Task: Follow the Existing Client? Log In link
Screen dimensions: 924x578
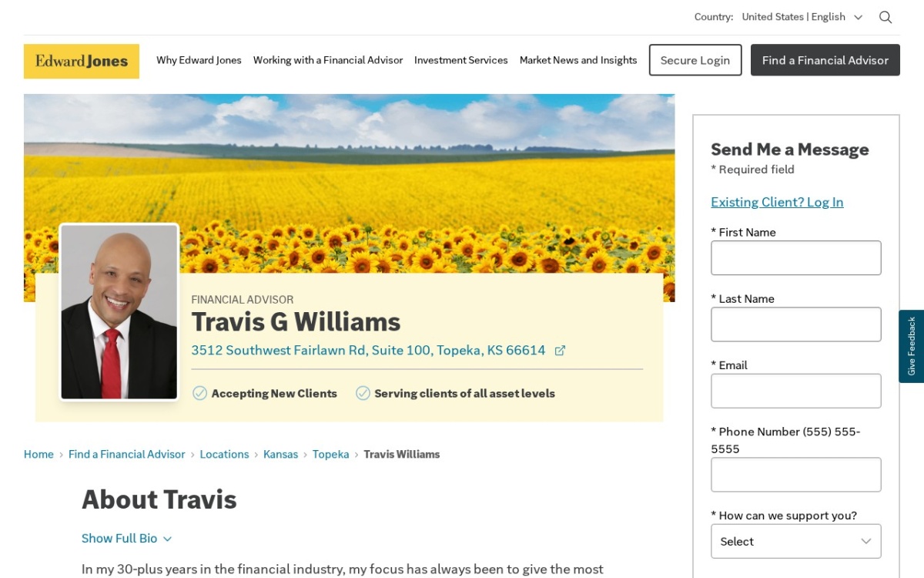Action: point(777,202)
